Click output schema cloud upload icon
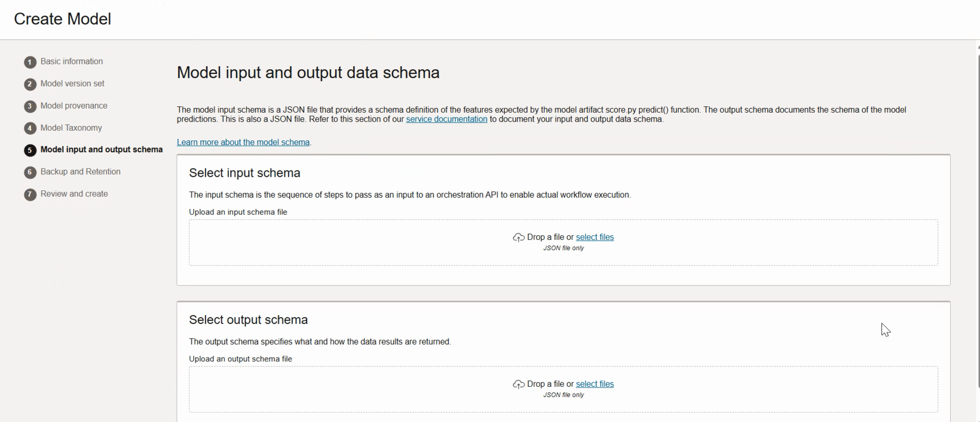The width and height of the screenshot is (980, 422). click(519, 384)
